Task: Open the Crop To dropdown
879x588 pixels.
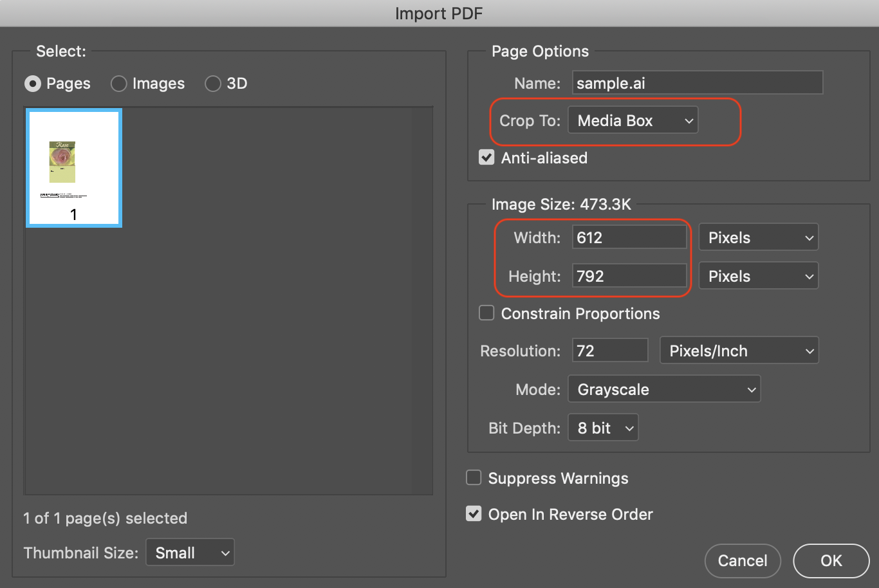Action: (x=633, y=120)
